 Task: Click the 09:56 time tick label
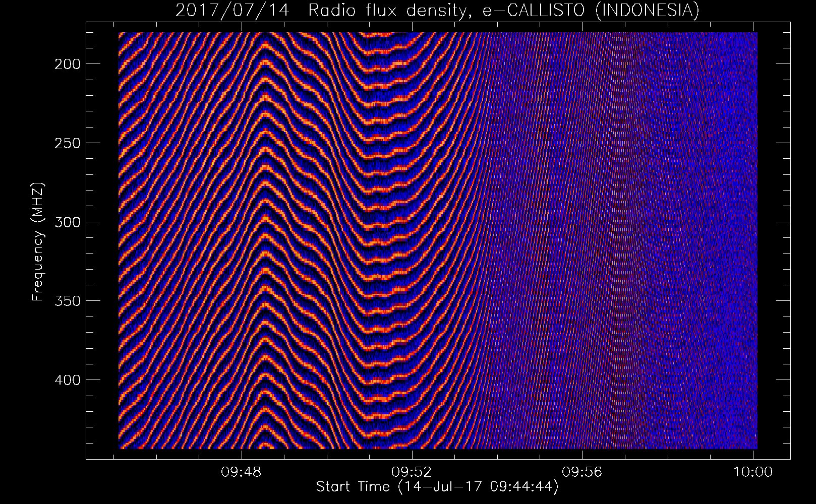(582, 472)
